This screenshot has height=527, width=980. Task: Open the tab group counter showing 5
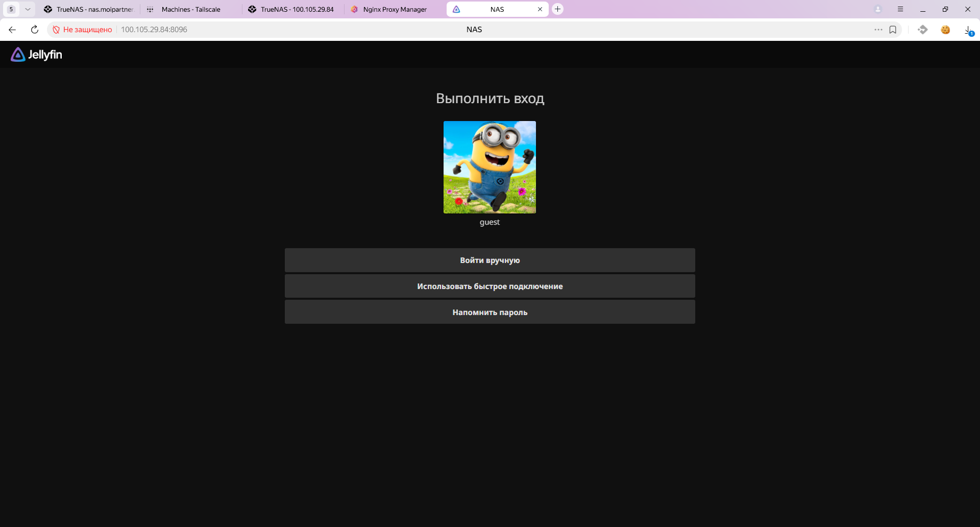tap(11, 9)
